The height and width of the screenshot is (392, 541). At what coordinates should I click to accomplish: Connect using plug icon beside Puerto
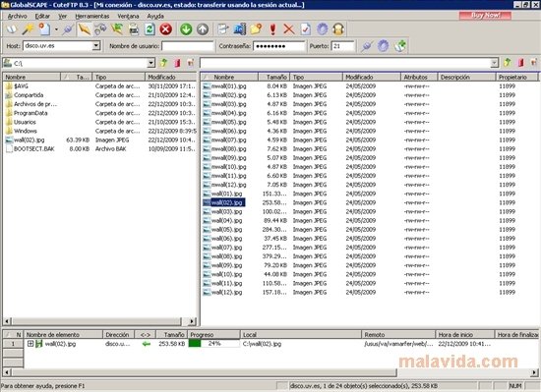tap(367, 46)
